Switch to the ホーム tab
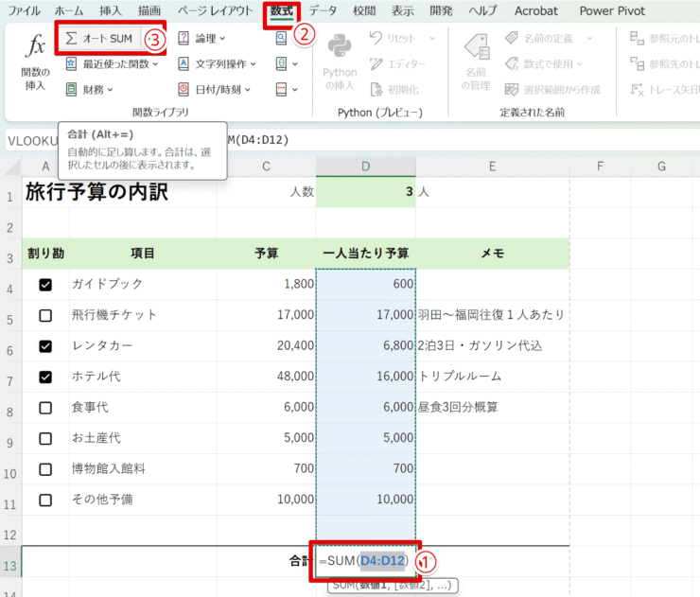Image resolution: width=700 pixels, height=597 pixels. coord(69,10)
